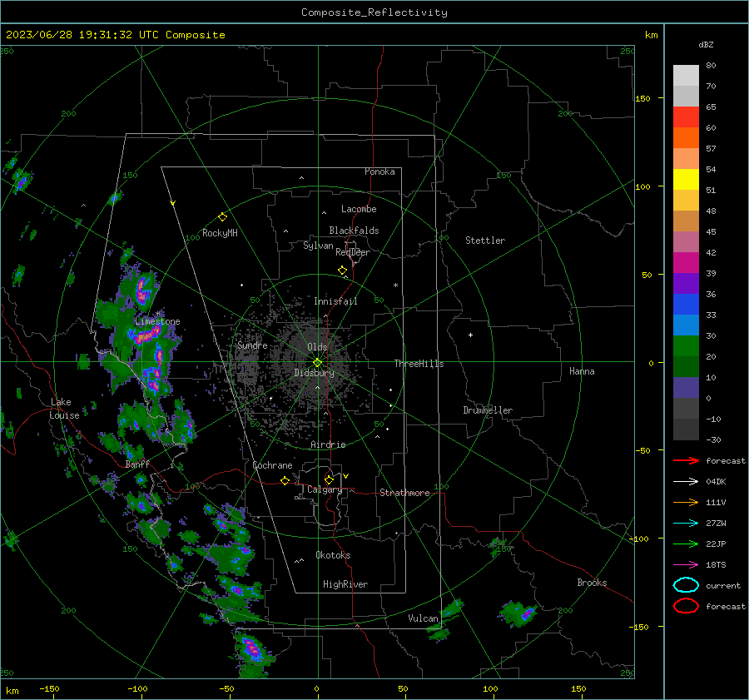The width and height of the screenshot is (749, 700).
Task: Click the yellow diamond marker under Cochrane
Action: pos(285,480)
